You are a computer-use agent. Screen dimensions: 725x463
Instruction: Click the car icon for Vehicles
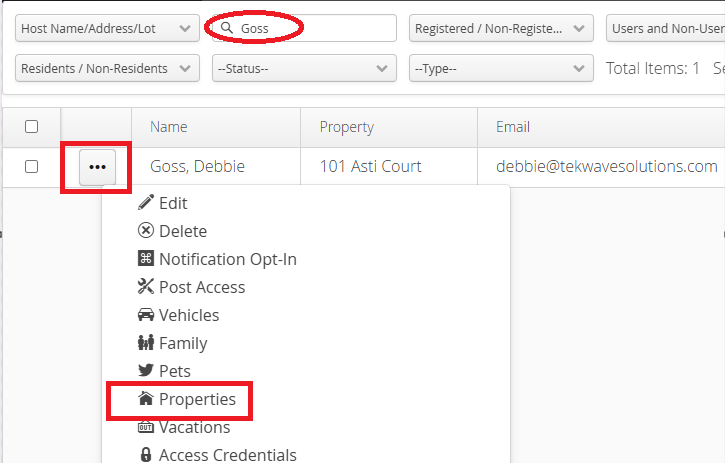[x=146, y=315]
